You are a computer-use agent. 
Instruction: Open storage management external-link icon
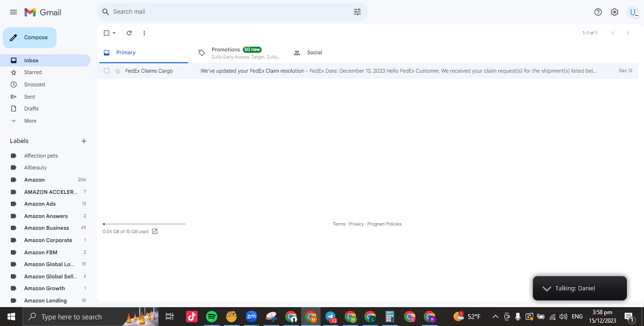155,231
